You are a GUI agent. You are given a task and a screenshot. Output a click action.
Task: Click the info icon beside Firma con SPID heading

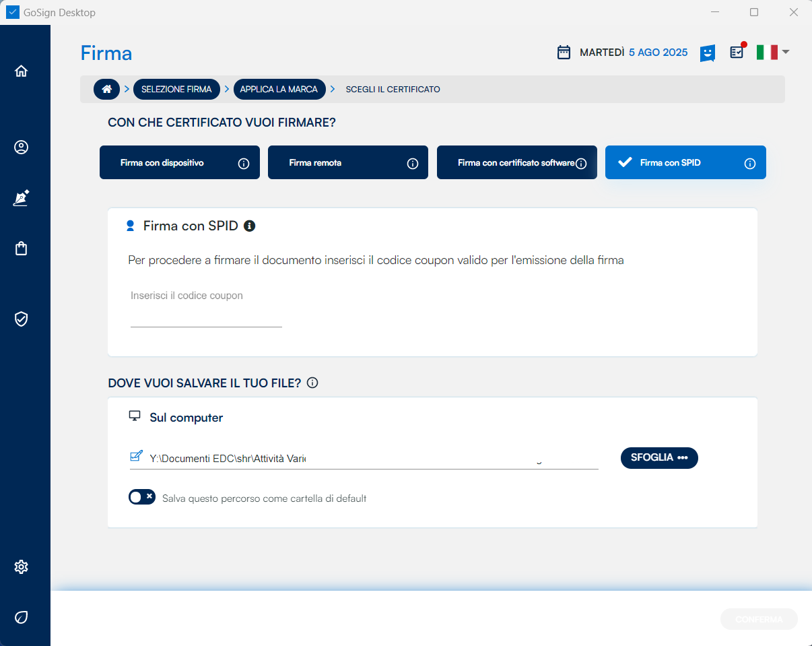click(250, 226)
